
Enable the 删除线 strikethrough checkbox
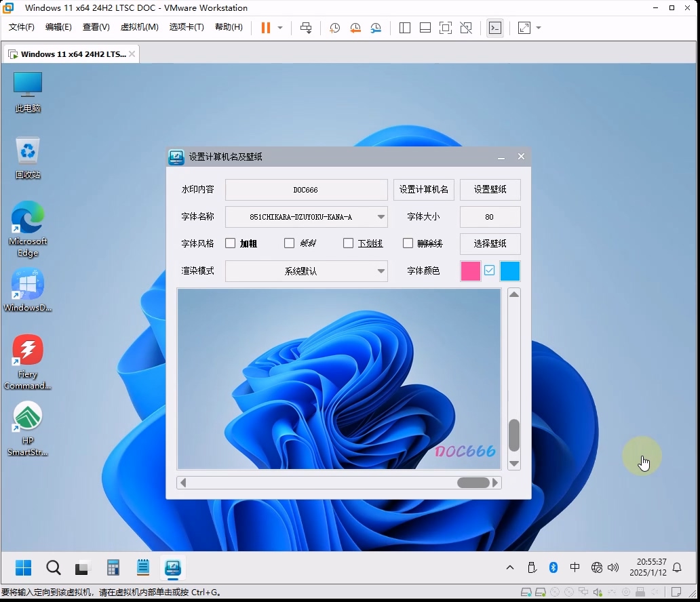coord(408,243)
